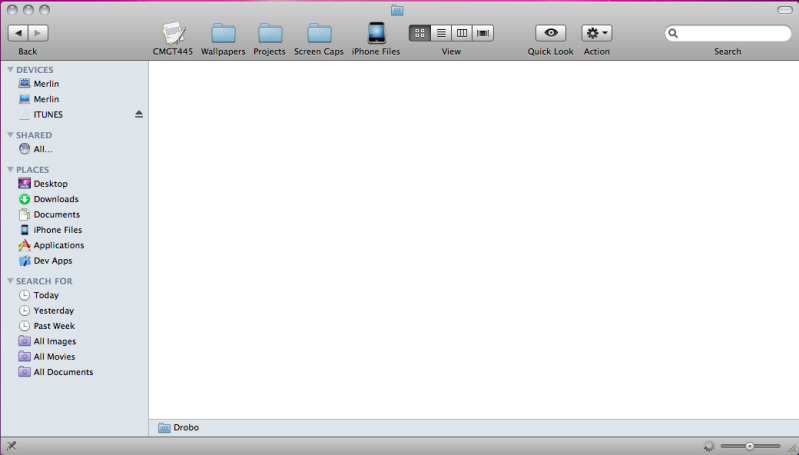Click Drobo in the path bar
The image size is (799, 455).
pyautogui.click(x=179, y=427)
